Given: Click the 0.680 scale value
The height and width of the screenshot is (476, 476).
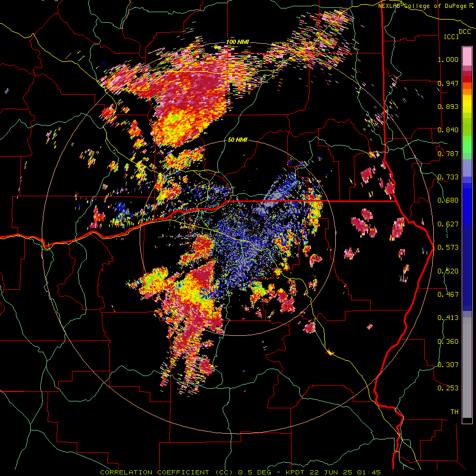Looking at the screenshot, I should [448, 200].
